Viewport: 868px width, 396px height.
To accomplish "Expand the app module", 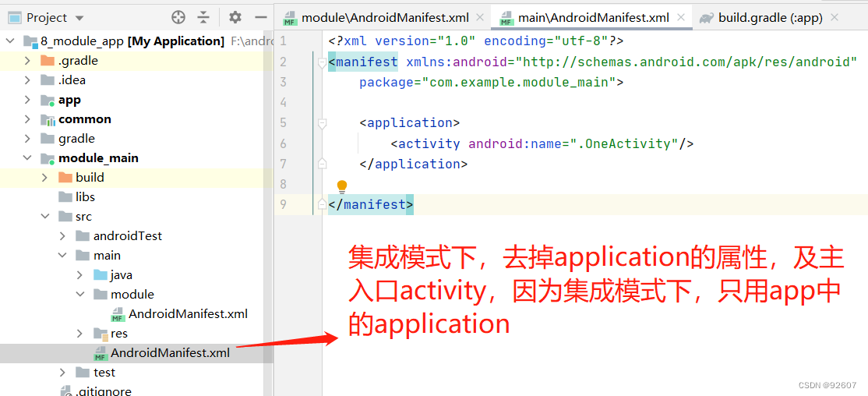I will (x=27, y=100).
